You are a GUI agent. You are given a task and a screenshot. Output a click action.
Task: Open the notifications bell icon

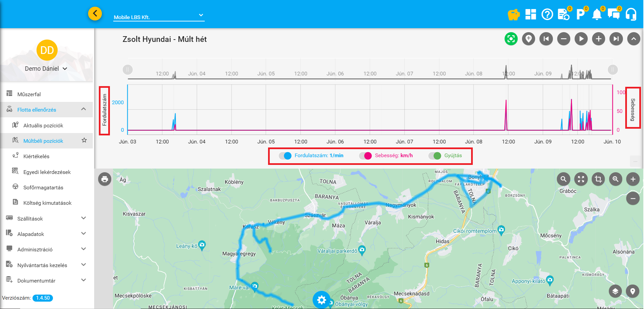click(x=597, y=15)
